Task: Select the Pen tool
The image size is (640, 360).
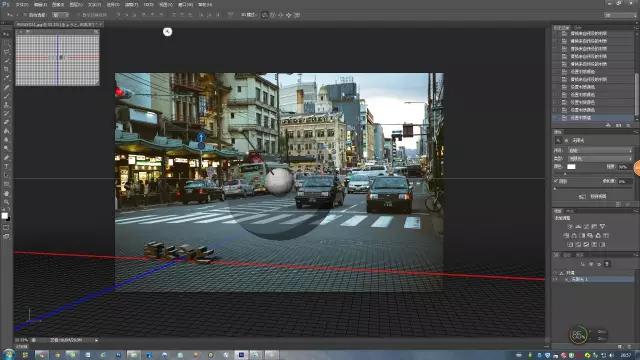Action: point(6,157)
